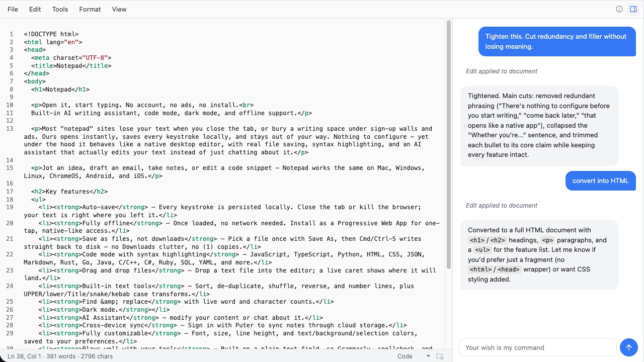The height and width of the screenshot is (362, 644).
Task: Click the 'Tightened. Main cuts' assistant reply
Action: point(539,126)
